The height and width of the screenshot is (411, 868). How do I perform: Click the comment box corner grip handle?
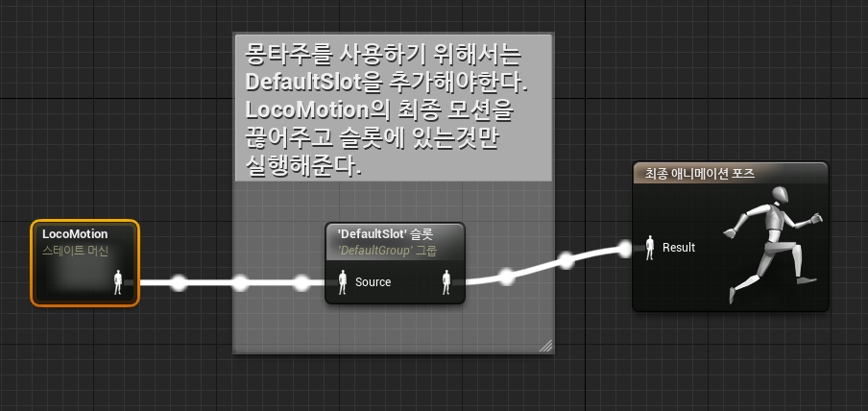[545, 346]
